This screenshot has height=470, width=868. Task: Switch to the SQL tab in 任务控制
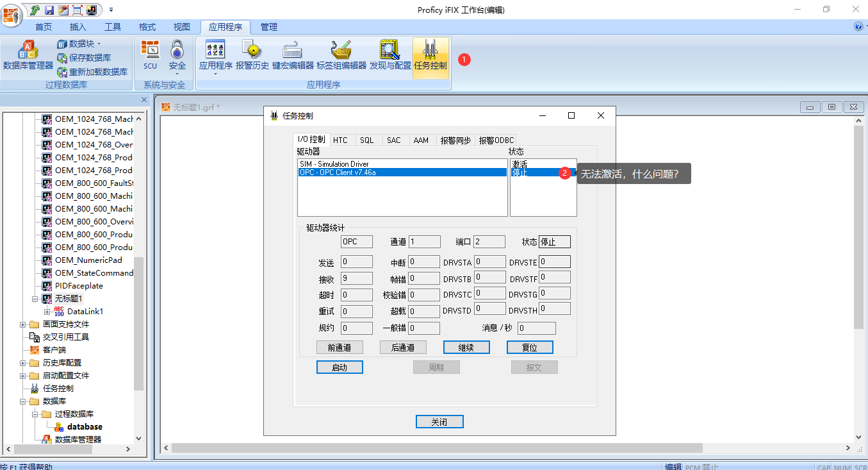(367, 140)
